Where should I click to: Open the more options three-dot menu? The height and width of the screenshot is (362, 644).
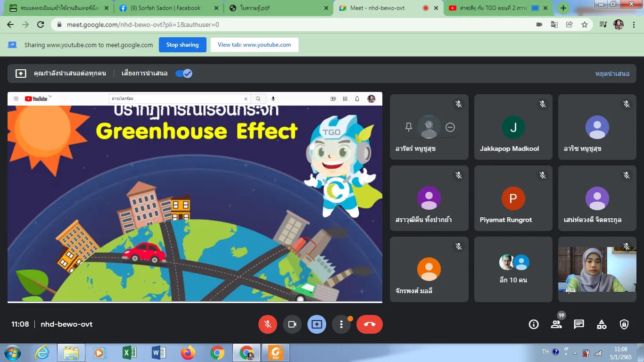pos(341,324)
